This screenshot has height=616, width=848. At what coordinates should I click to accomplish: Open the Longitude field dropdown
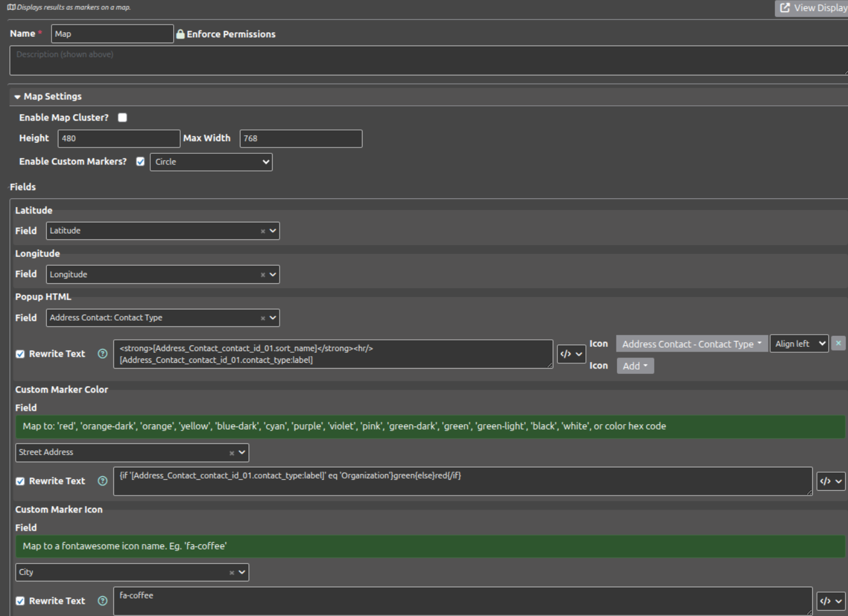(163, 274)
